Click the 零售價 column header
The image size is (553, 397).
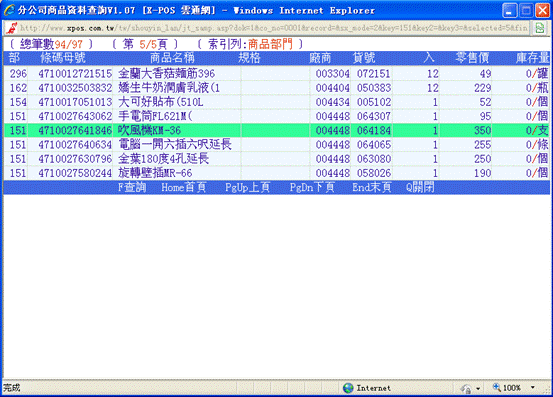472,58
